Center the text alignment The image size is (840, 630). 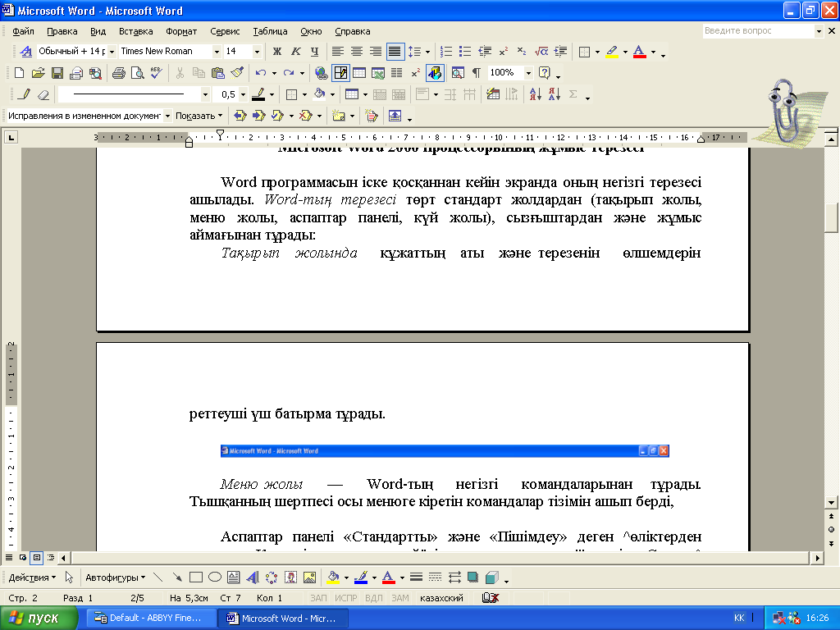click(357, 52)
